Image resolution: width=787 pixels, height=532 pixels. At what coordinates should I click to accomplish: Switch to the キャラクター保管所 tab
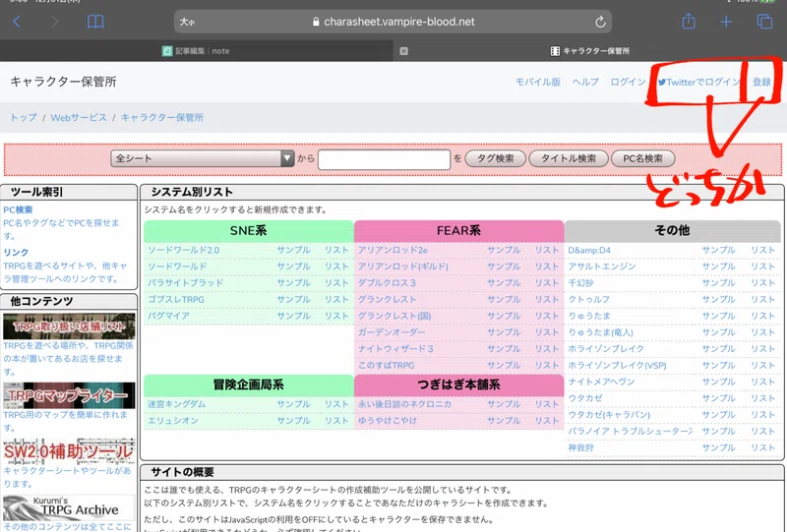click(590, 51)
